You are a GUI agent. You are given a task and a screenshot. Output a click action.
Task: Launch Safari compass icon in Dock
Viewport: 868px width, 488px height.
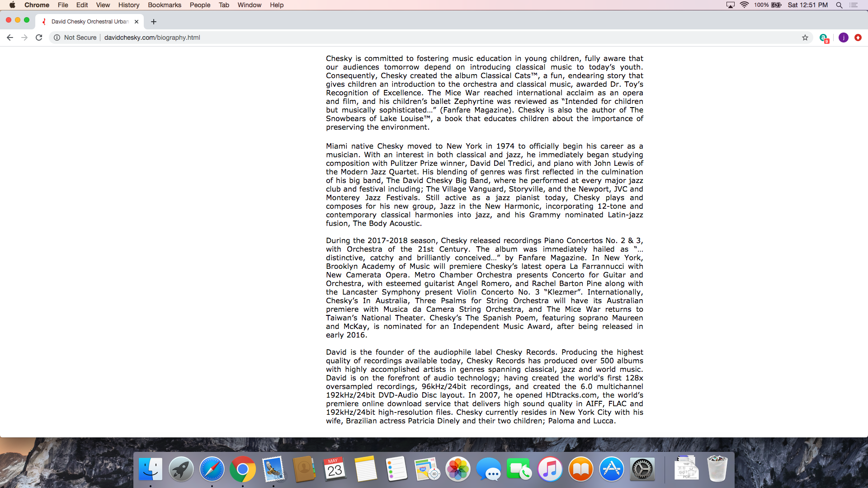(212, 469)
